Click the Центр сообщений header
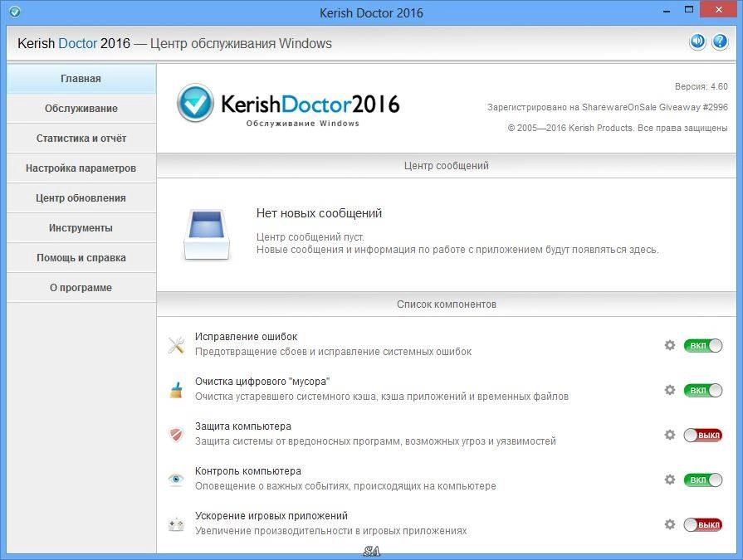Viewport: 743px width, 560px height. tap(447, 166)
